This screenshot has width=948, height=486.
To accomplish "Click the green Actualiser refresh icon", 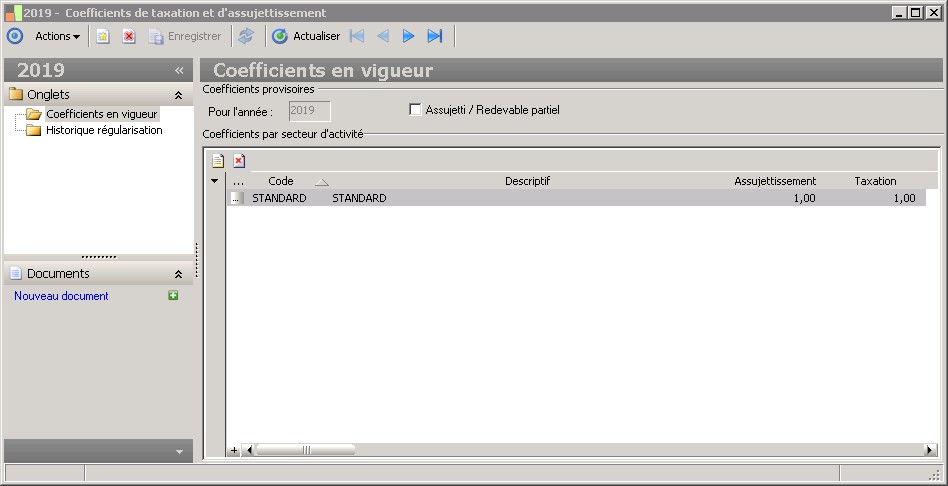I will [279, 36].
